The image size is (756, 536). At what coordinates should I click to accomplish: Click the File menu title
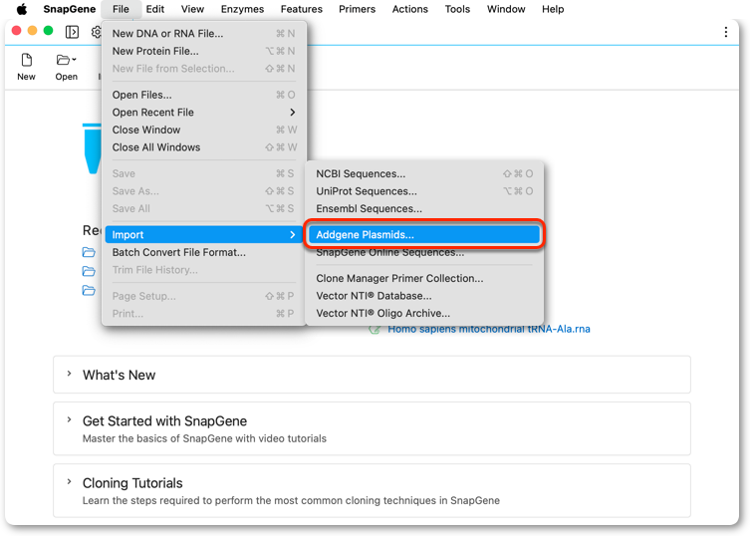coord(121,9)
